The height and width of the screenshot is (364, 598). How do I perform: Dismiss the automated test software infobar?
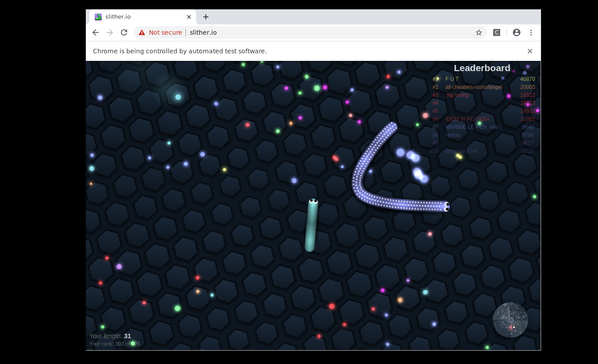click(530, 51)
